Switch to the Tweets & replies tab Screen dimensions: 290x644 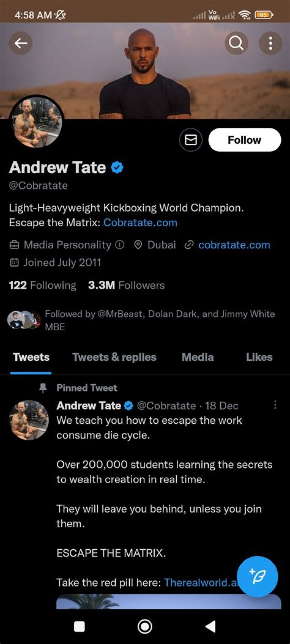(x=114, y=357)
